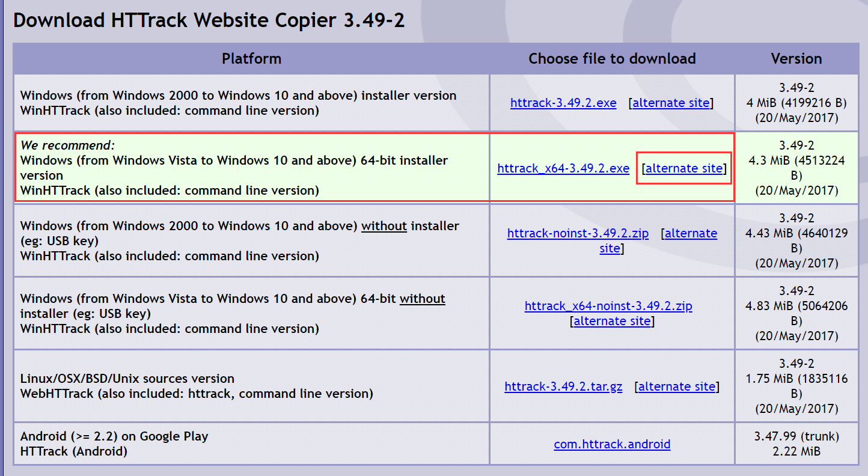
Task: Open alternate site for httrack-3.49.2.exe
Action: tap(671, 103)
